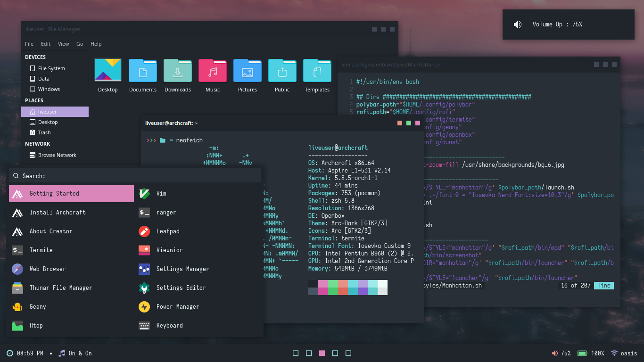Launch Geany from the launcher
This screenshot has width=644, height=362.
click(72, 307)
